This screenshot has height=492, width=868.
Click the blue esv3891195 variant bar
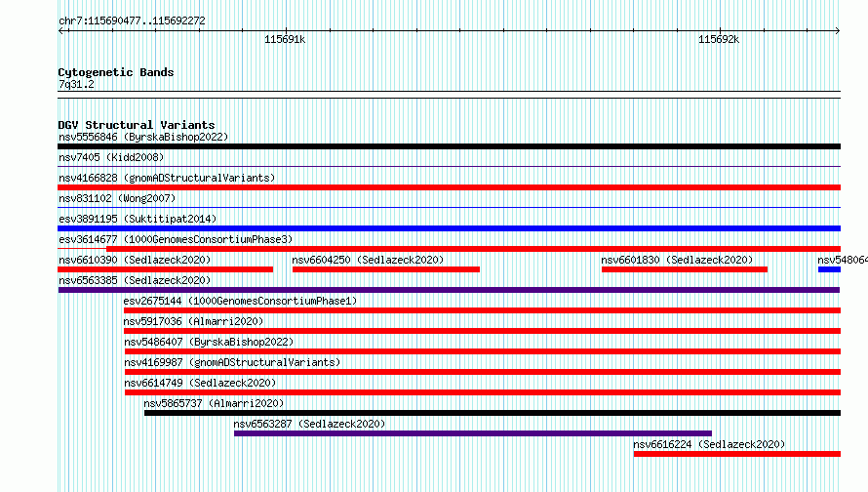point(449,228)
